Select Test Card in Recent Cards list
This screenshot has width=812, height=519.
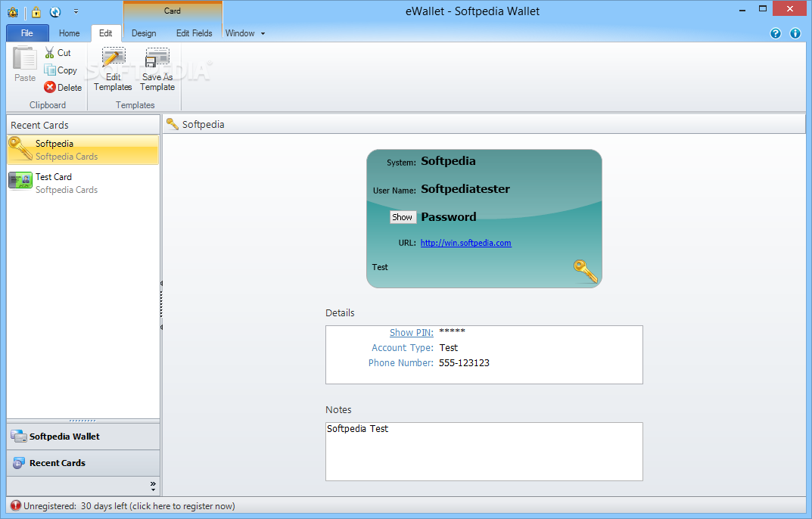coord(82,183)
